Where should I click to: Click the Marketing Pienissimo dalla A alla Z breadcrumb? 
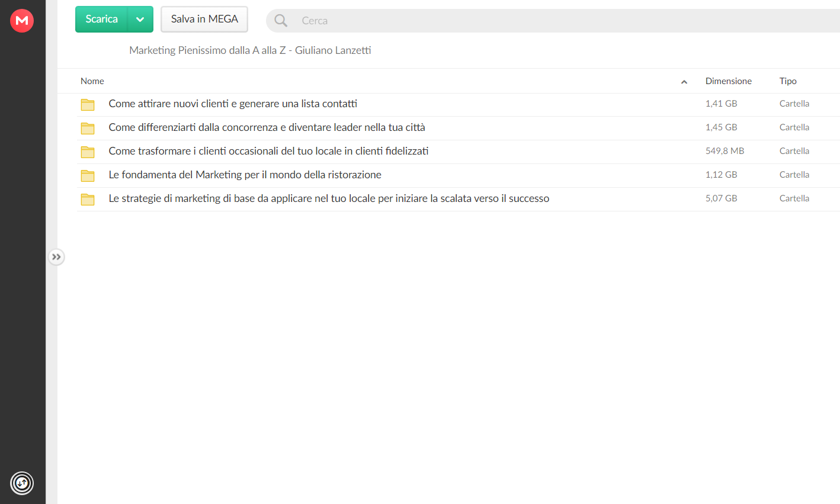click(250, 50)
